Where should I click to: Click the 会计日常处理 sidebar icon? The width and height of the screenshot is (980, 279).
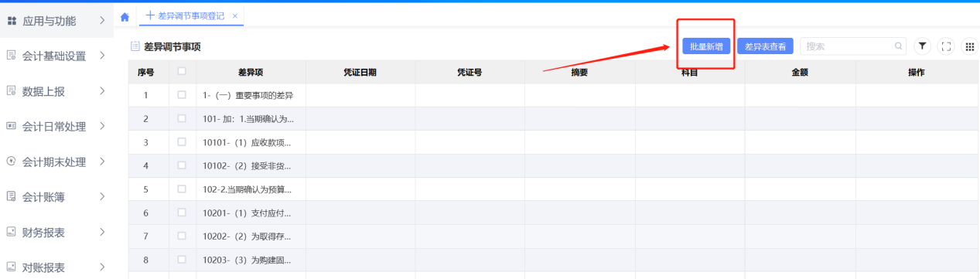(x=12, y=126)
